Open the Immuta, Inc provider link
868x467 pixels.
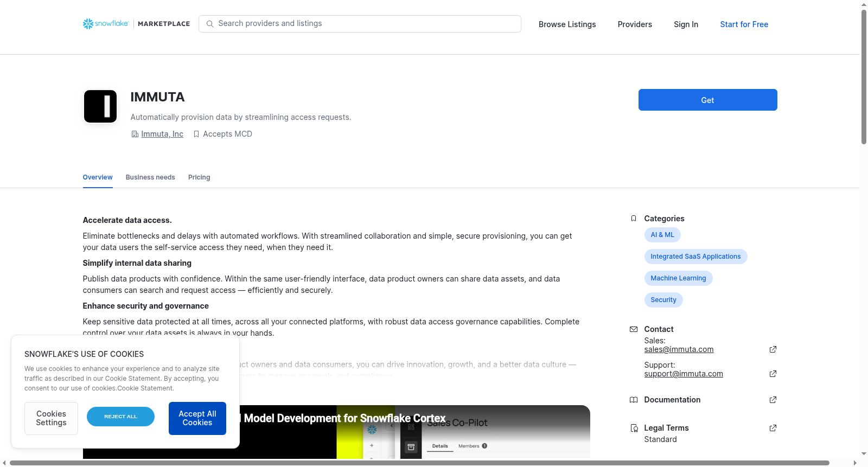click(162, 134)
